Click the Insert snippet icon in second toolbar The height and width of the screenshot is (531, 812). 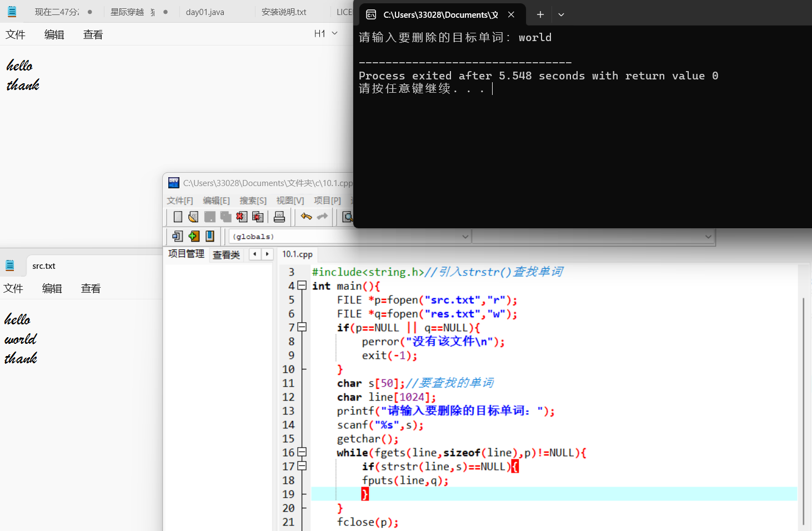[x=177, y=236]
